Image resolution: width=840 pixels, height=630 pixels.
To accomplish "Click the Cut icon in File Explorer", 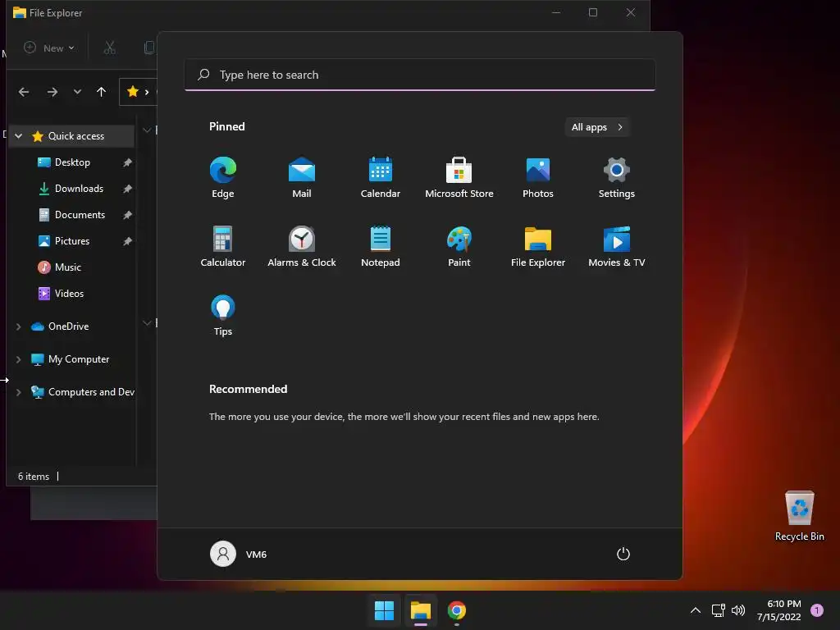I will click(110, 48).
